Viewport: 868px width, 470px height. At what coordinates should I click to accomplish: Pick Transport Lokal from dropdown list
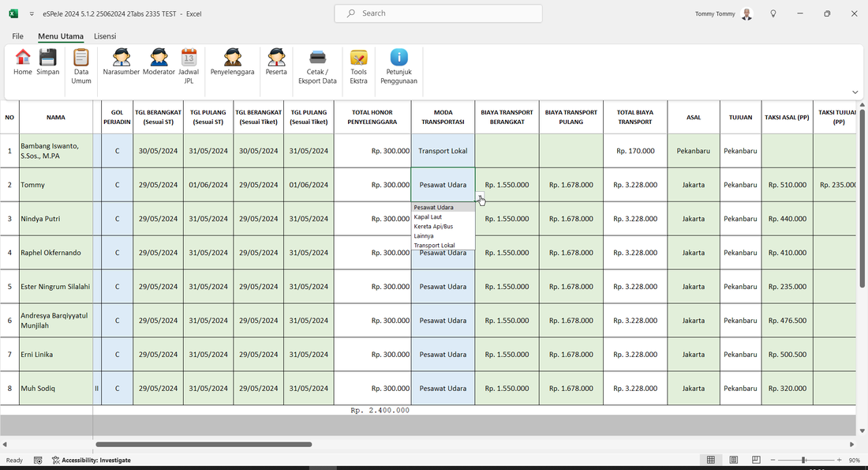pyautogui.click(x=434, y=246)
